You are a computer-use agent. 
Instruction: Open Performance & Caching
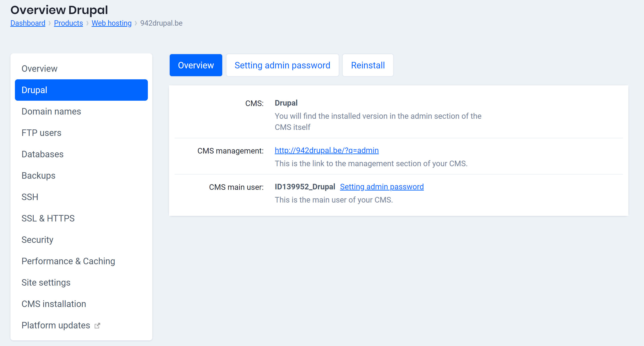[x=68, y=261]
